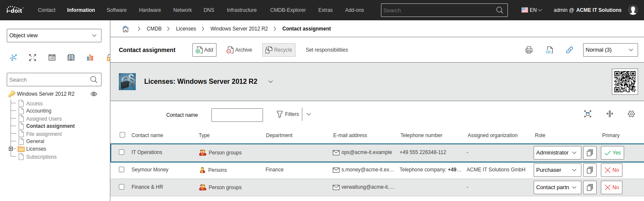Open the Contact partner role dropdown
This screenshot has height=201, width=644.
tap(557, 187)
